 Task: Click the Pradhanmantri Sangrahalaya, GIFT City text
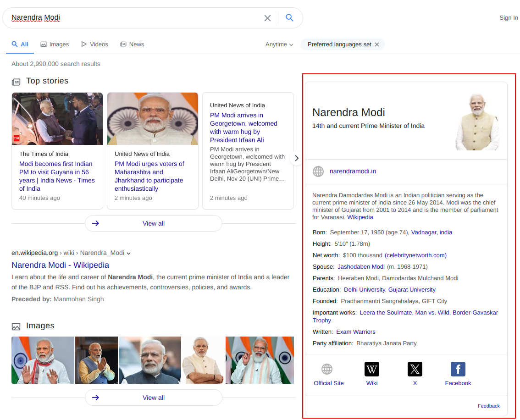[394, 301]
